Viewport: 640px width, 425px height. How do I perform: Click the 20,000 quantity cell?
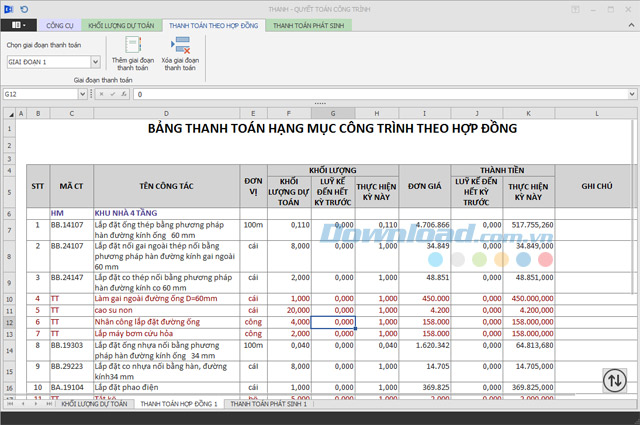(x=289, y=310)
